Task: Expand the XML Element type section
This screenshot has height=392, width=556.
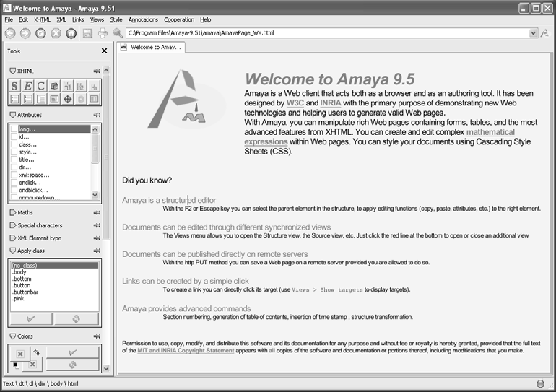Action: coord(13,238)
